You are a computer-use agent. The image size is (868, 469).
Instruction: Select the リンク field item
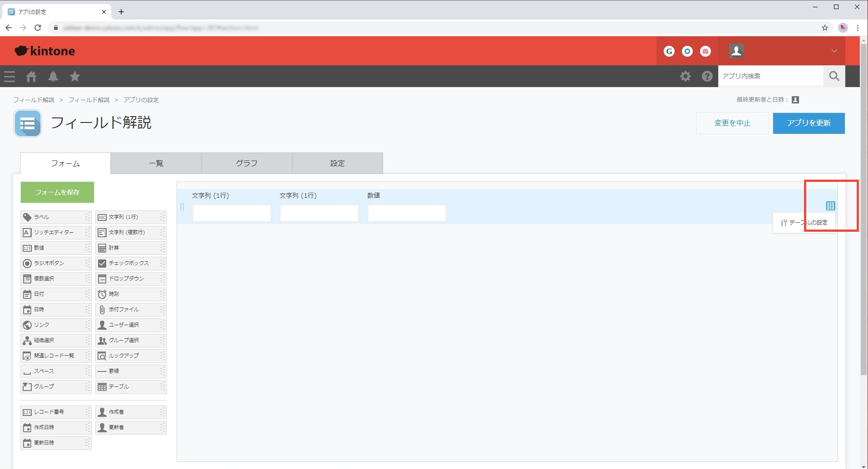[56, 325]
